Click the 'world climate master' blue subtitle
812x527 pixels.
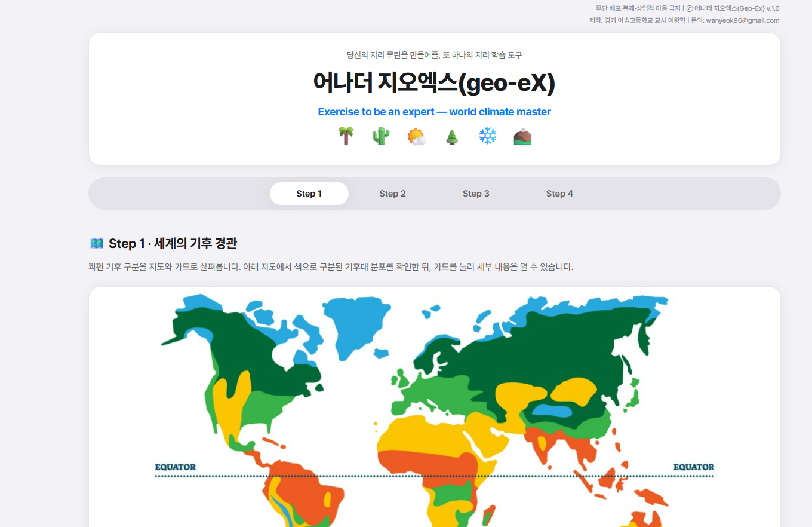(x=500, y=112)
